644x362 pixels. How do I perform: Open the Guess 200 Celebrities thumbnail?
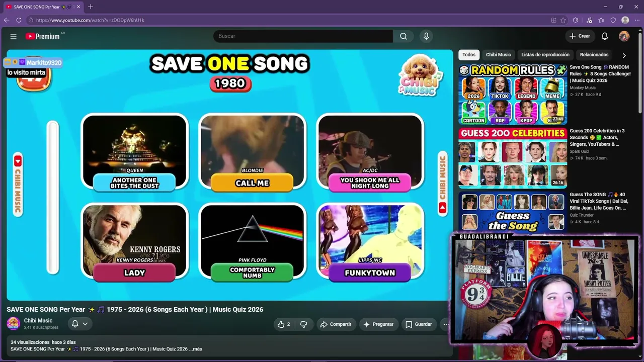(513, 157)
